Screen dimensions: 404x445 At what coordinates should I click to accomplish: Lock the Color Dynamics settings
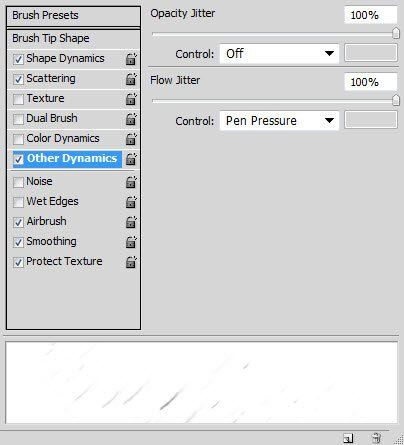pos(131,139)
